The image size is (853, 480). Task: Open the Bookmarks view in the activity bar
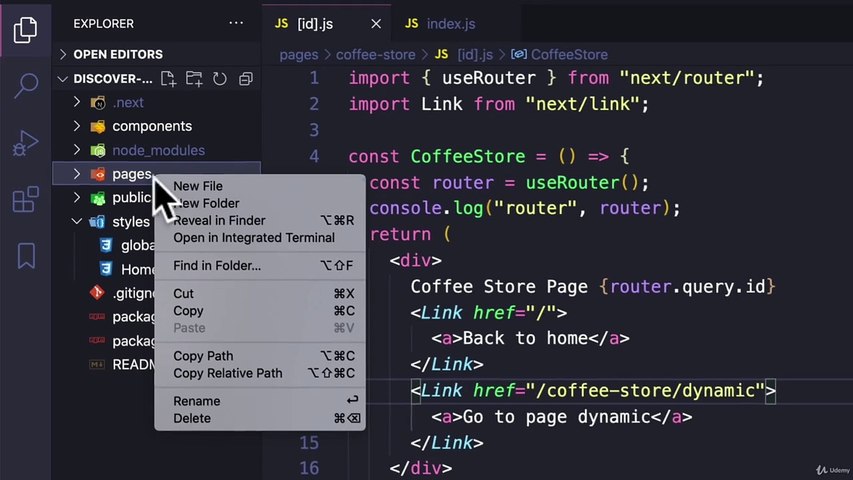click(x=26, y=256)
